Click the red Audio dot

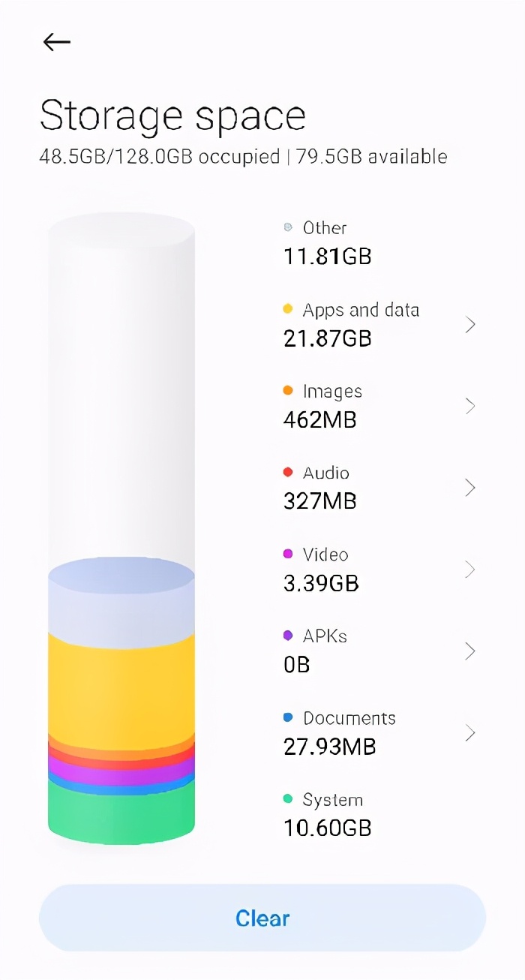[288, 473]
